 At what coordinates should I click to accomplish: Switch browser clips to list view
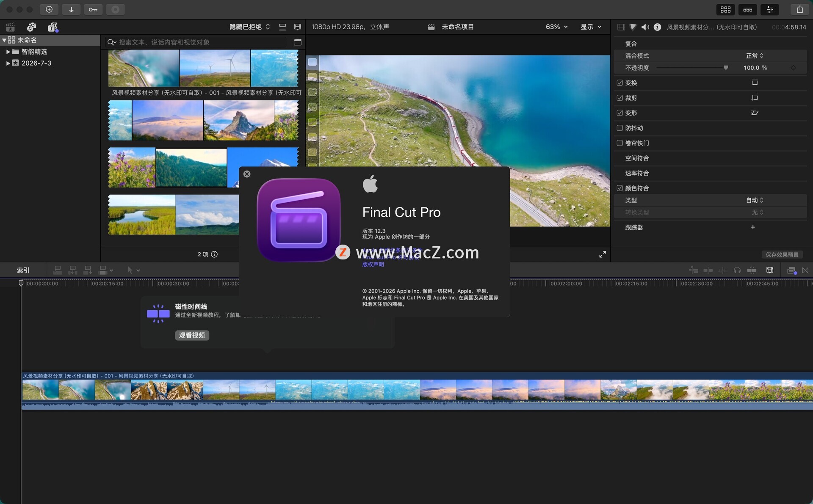click(x=282, y=27)
